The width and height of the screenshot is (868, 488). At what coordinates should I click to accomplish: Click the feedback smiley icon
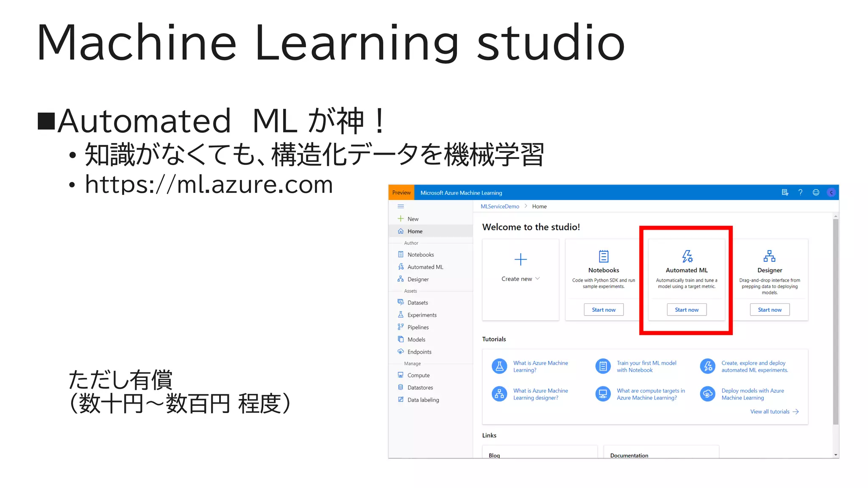click(x=816, y=192)
